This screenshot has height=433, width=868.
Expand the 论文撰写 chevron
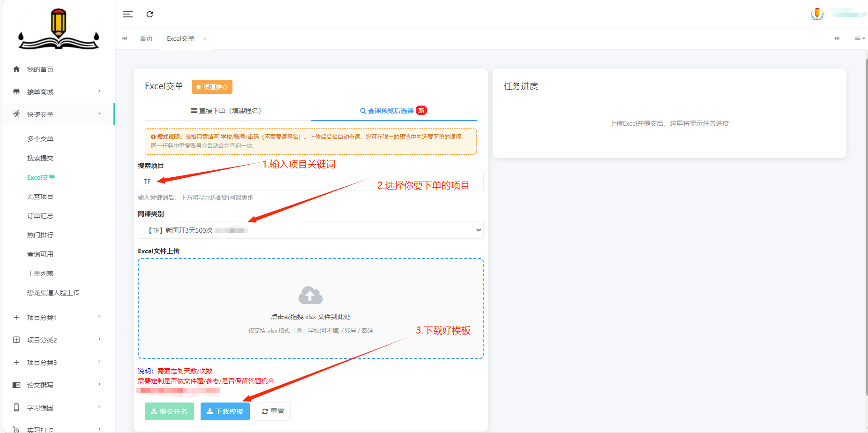tap(99, 384)
